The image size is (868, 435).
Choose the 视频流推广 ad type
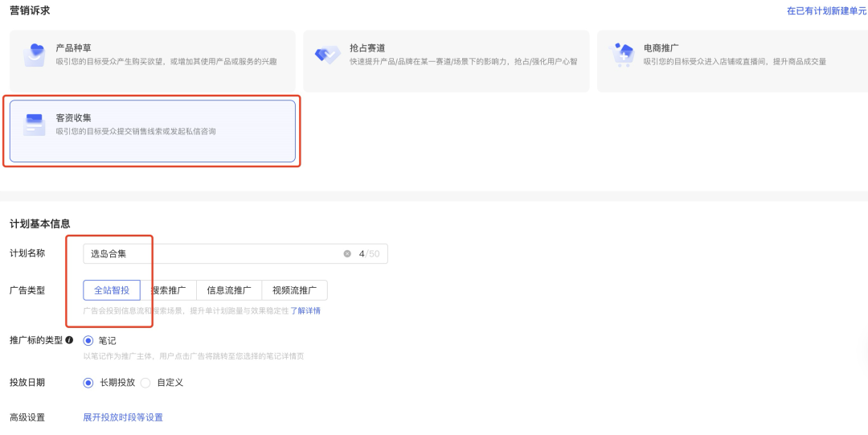tap(294, 289)
